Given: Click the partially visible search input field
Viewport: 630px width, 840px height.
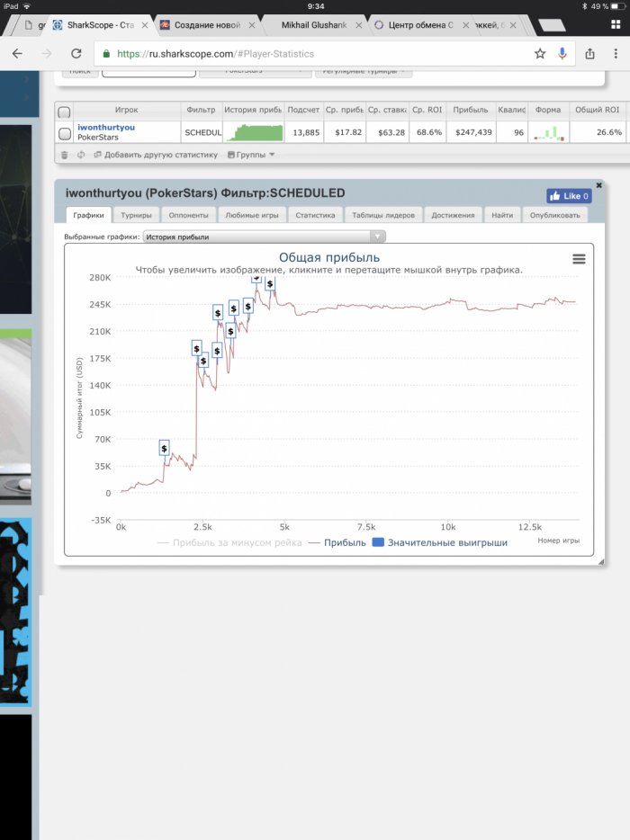Looking at the screenshot, I should 148,74.
